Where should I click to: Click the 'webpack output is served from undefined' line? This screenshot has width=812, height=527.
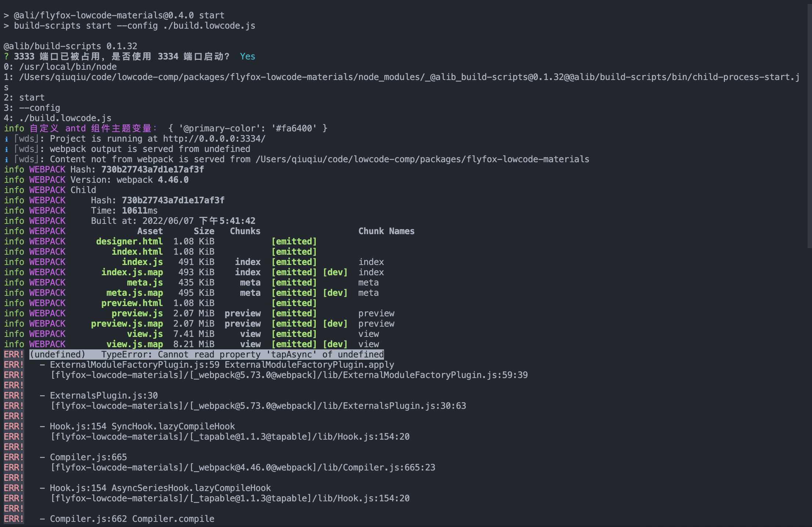coord(150,149)
